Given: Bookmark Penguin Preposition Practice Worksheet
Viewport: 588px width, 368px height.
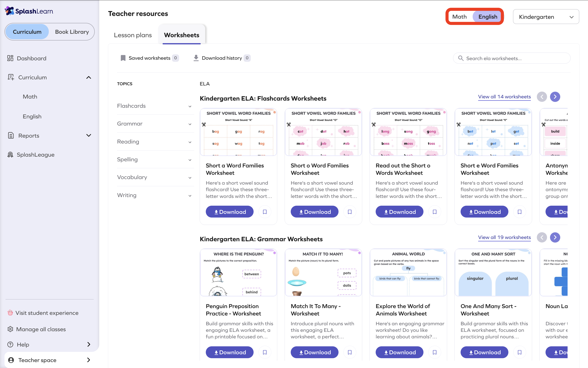Looking at the screenshot, I should click(265, 352).
